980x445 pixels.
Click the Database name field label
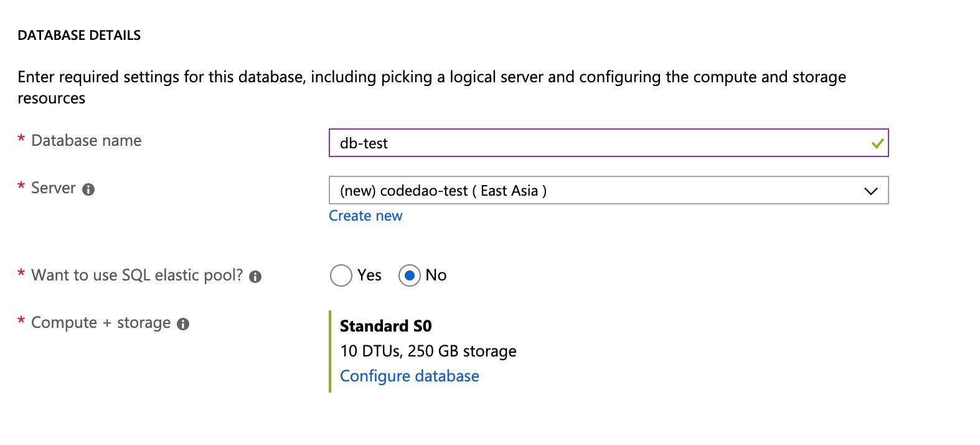point(87,141)
